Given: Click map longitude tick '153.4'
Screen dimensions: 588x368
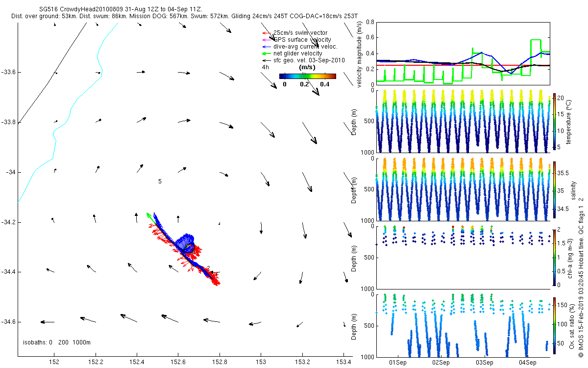Looking at the screenshot, I should (343, 363).
